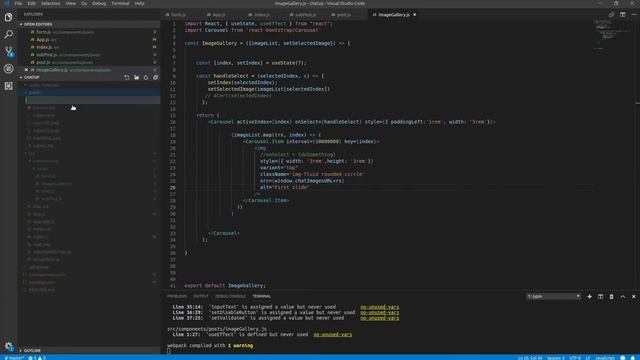The image size is (640, 360).
Task: Open the terminal selector dropdown
Action: [553, 296]
